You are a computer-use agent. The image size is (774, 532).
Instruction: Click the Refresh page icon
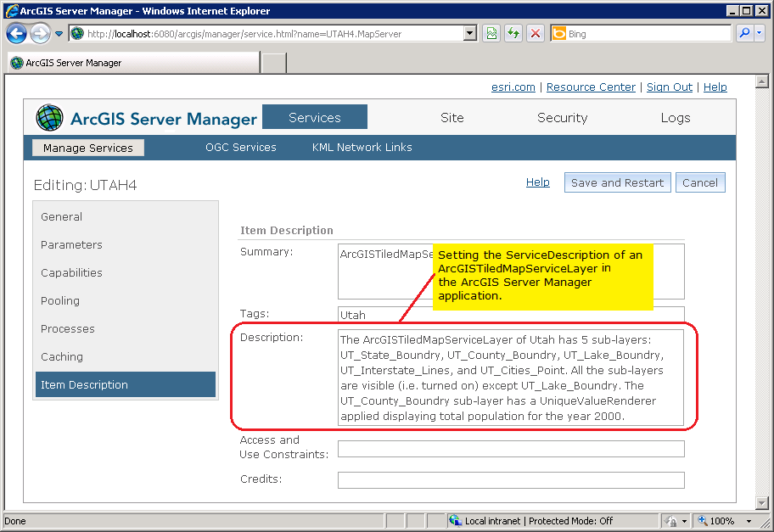click(x=513, y=33)
